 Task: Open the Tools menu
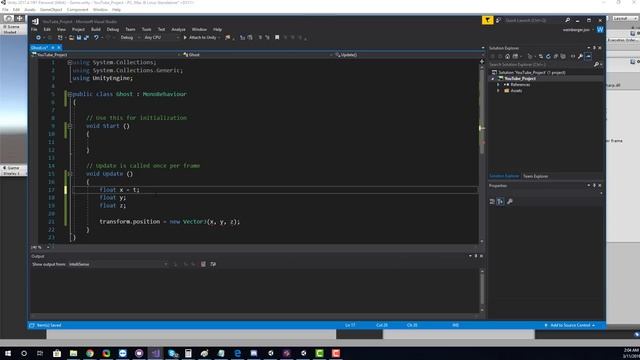coord(147,29)
